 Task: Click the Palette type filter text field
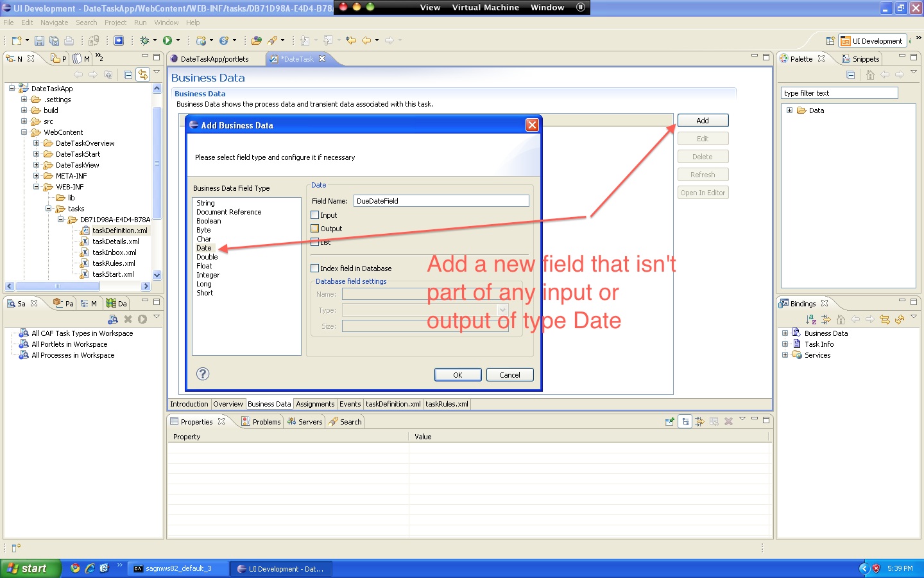tap(839, 93)
